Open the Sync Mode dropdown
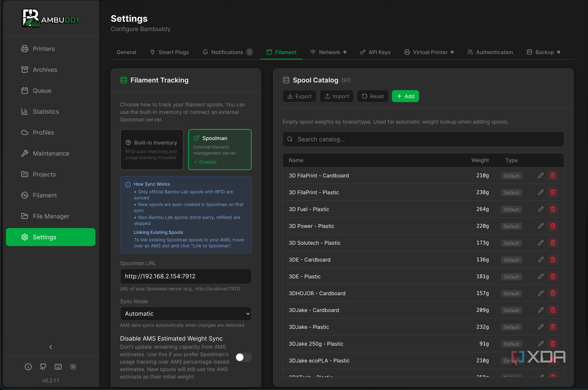 [186, 314]
